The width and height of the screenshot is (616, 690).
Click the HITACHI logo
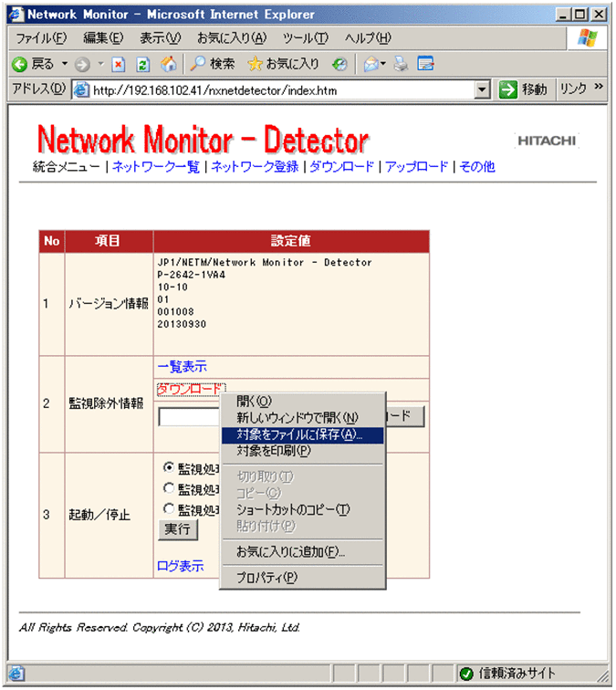547,141
